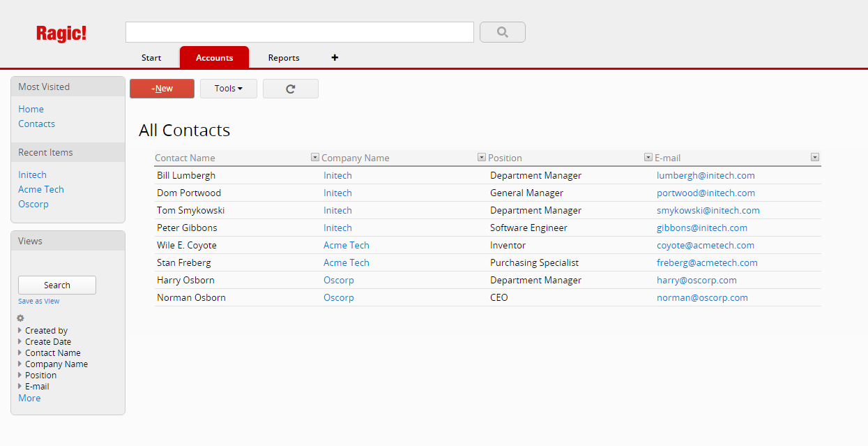Email harry@oscorp.com
868x446 pixels.
[696, 281]
